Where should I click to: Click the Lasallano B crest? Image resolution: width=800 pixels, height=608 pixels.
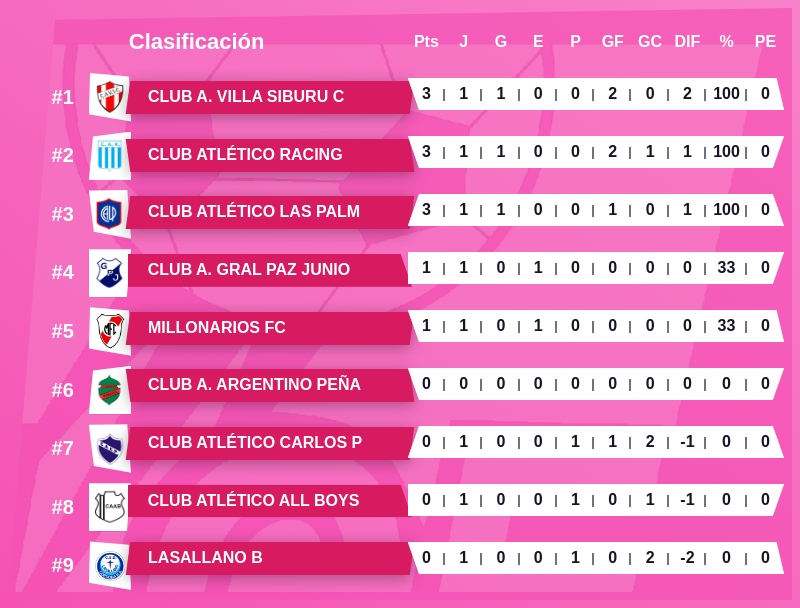coord(109,565)
